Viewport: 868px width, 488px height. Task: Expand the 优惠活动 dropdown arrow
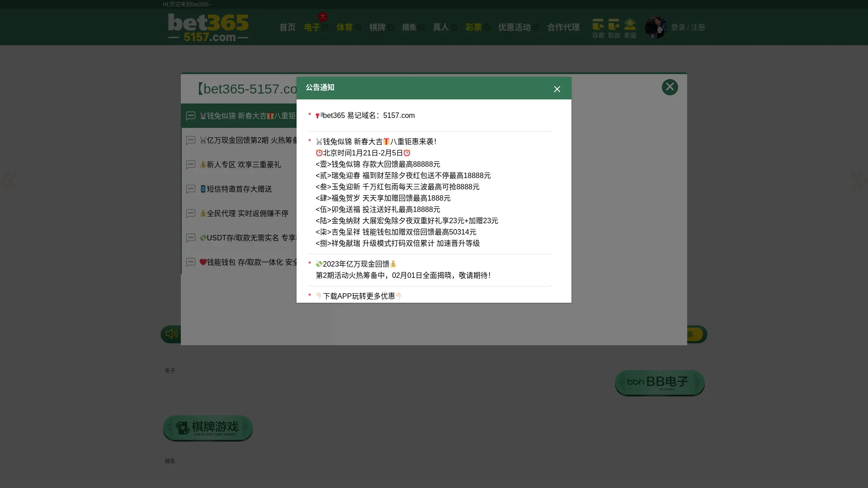[x=535, y=28]
